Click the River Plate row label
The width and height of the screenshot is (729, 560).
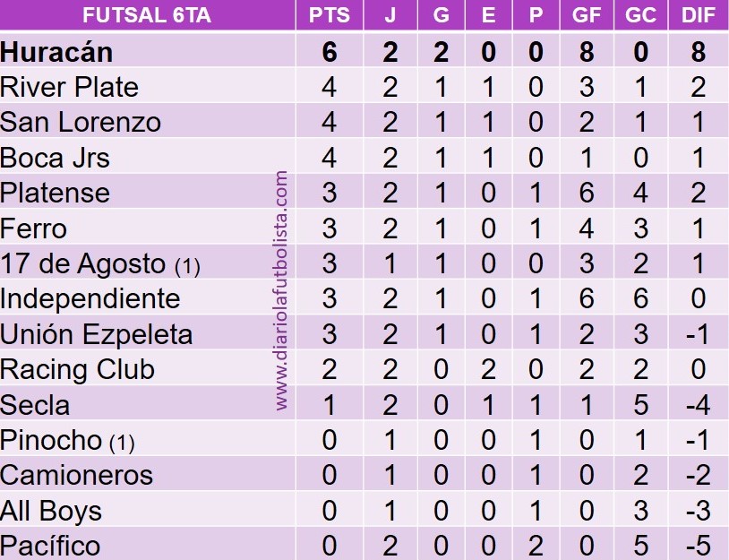tap(70, 88)
